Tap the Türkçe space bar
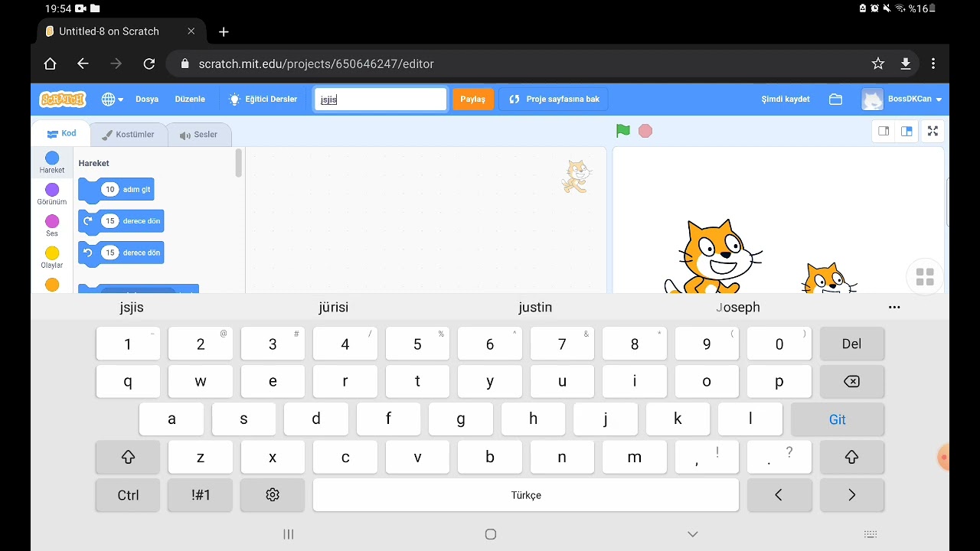Viewport: 980px width, 551px height. (x=526, y=495)
